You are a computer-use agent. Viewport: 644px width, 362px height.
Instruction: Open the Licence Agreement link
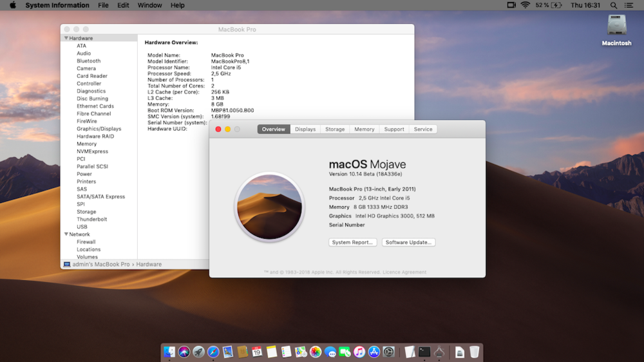[404, 272]
